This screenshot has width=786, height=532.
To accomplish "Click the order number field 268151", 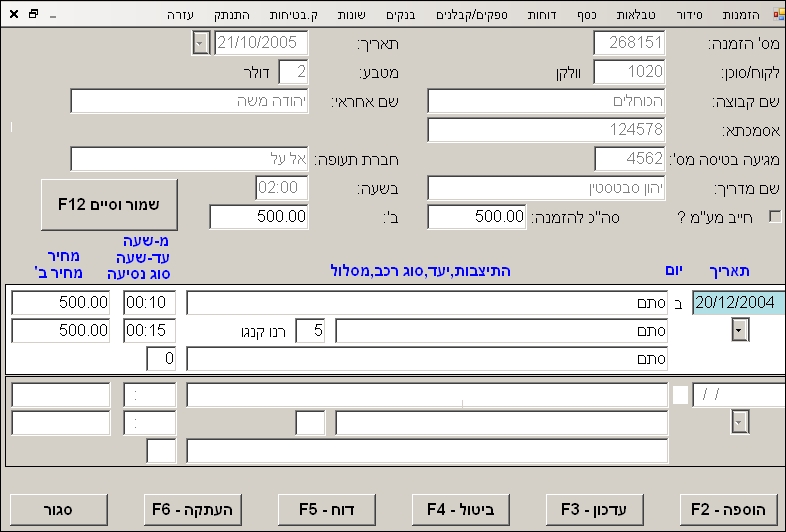I will (629, 43).
